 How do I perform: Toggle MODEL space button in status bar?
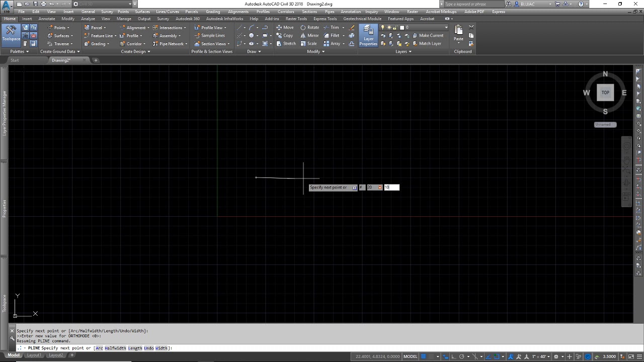click(x=411, y=356)
